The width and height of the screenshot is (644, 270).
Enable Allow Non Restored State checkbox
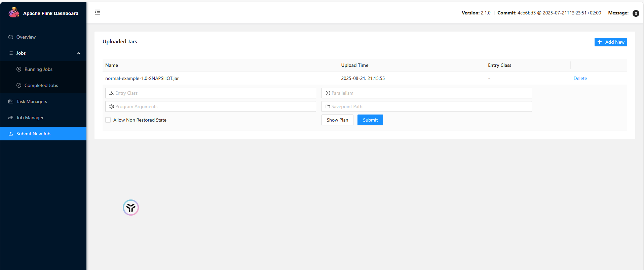[x=108, y=120]
